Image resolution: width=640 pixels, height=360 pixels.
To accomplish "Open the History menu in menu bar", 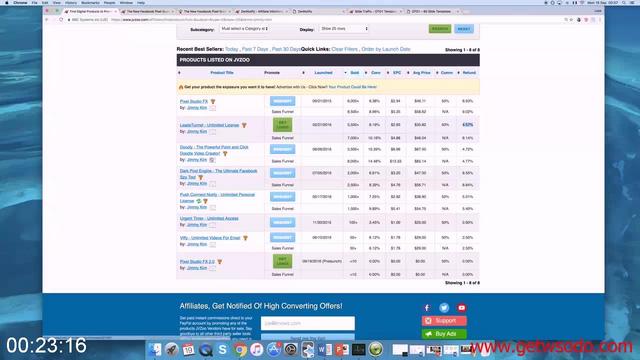I will pyautogui.click(x=71, y=3).
